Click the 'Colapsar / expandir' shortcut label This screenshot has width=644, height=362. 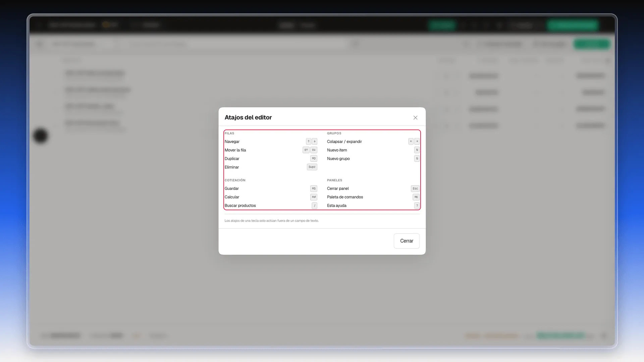pos(344,142)
